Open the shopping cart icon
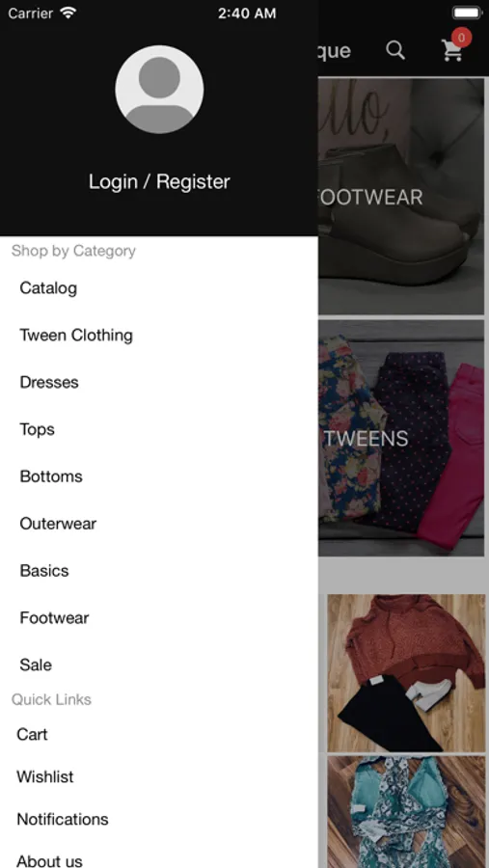 click(452, 50)
